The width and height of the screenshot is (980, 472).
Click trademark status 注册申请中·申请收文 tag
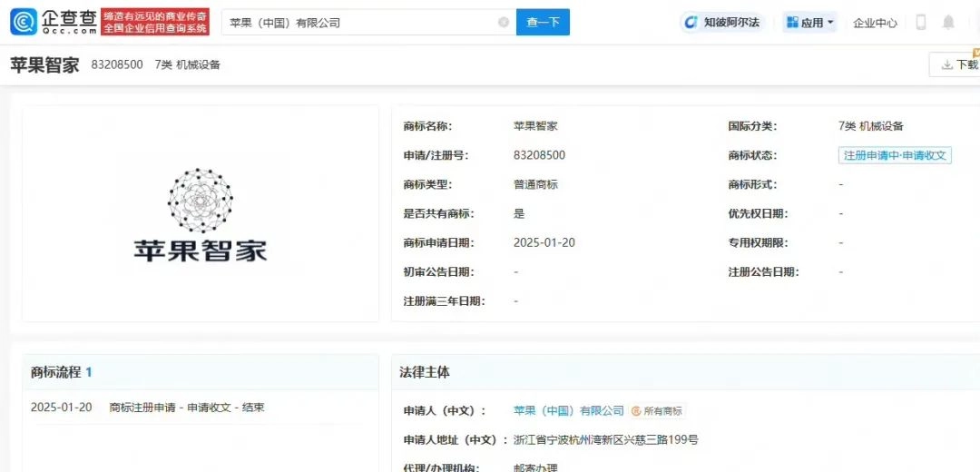pos(895,155)
